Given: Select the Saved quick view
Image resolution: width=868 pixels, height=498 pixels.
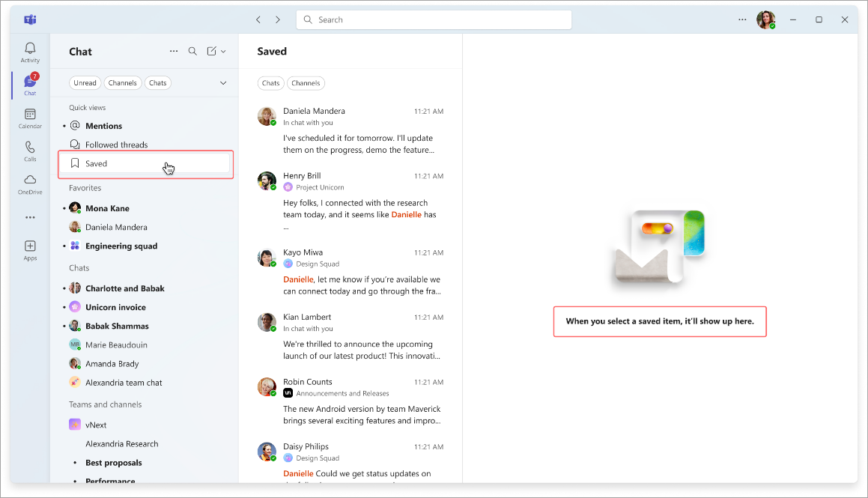Looking at the screenshot, I should [x=145, y=164].
